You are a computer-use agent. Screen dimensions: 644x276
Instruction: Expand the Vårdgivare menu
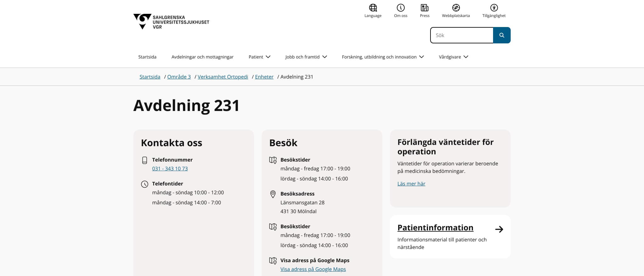[454, 57]
